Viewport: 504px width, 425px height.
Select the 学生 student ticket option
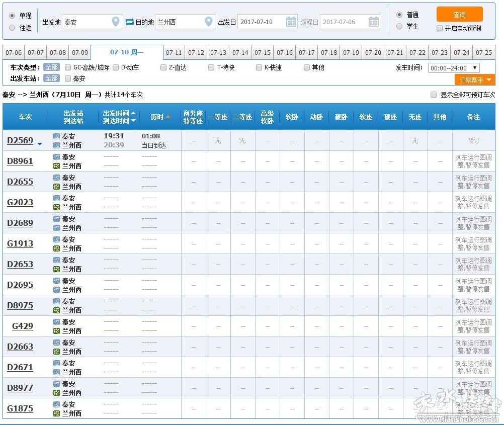coord(399,26)
